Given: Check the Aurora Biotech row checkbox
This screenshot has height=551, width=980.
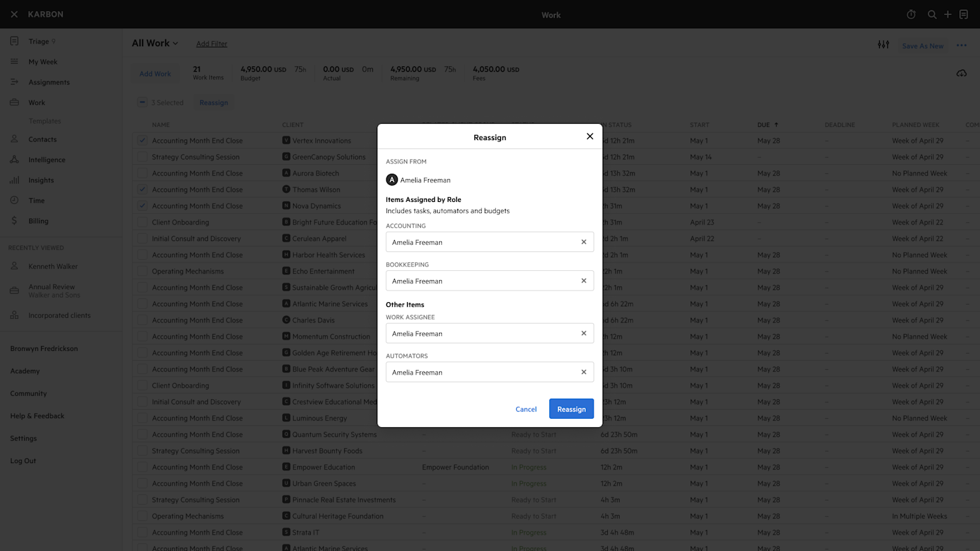Looking at the screenshot, I should (x=142, y=173).
